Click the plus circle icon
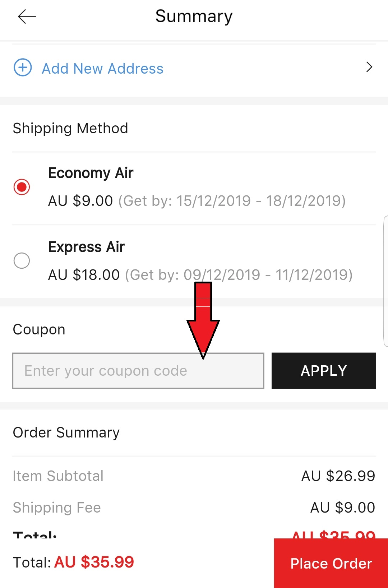Image resolution: width=388 pixels, height=588 pixels. point(23,67)
